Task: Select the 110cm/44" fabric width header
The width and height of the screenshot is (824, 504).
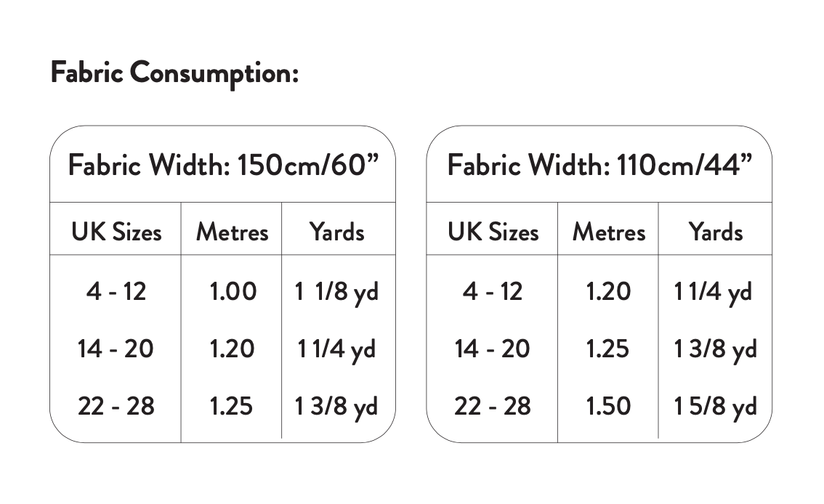Action: (599, 166)
